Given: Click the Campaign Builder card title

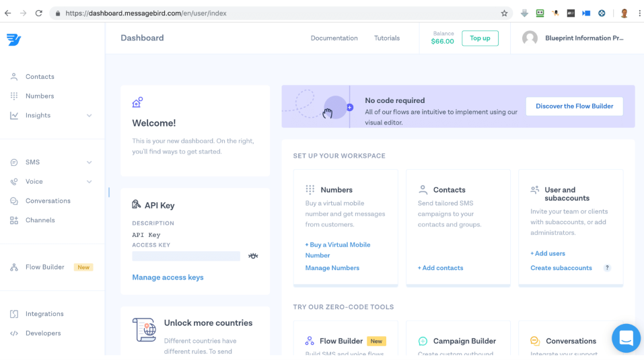Looking at the screenshot, I should (464, 341).
